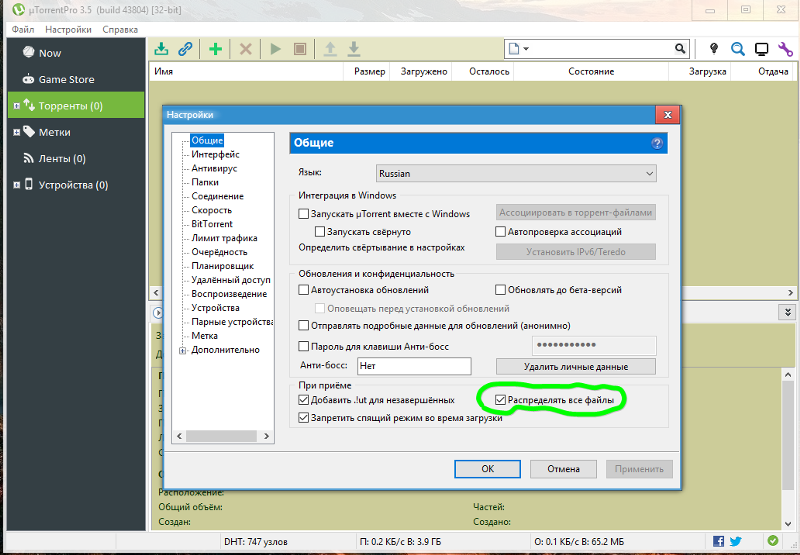Click the search magnifier in the search box

pos(680,49)
